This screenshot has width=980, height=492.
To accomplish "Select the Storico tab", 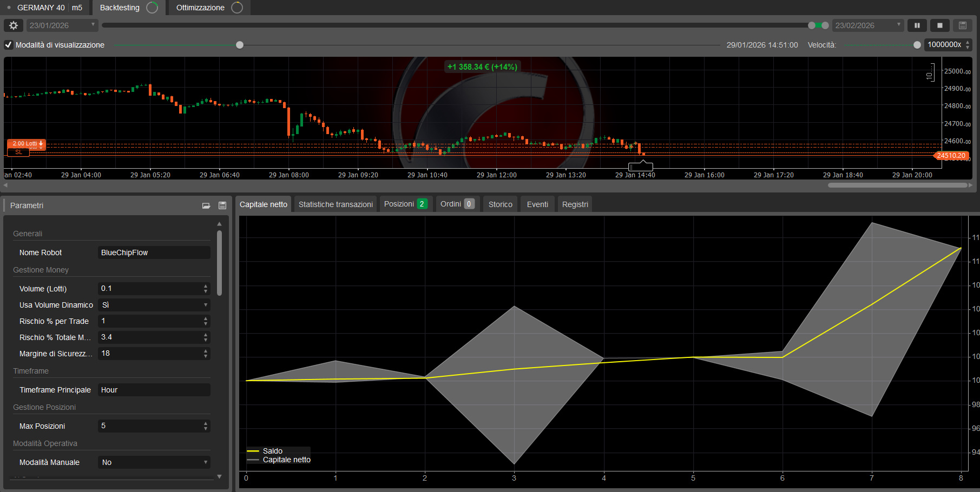I will pos(499,204).
